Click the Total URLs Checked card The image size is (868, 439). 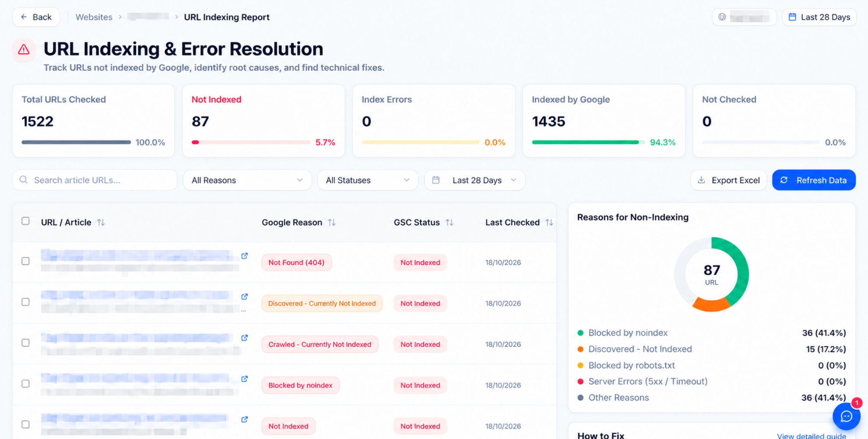click(x=93, y=121)
